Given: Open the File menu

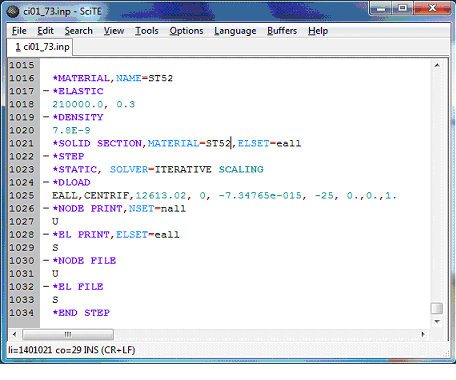Looking at the screenshot, I should [19, 31].
